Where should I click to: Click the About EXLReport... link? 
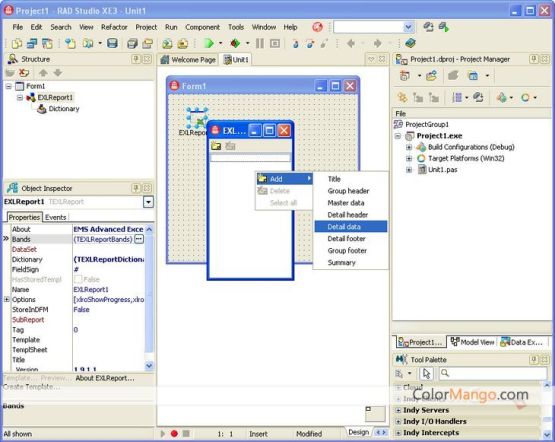[x=105, y=378]
